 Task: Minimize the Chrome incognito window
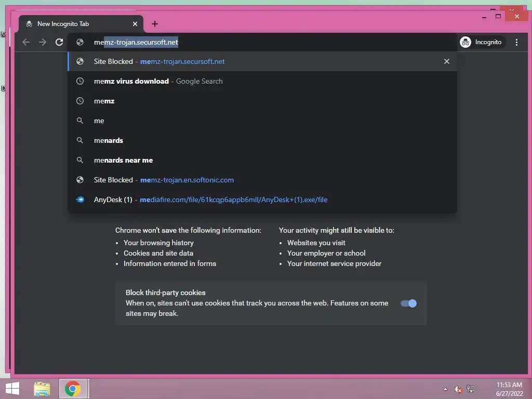pyautogui.click(x=484, y=17)
